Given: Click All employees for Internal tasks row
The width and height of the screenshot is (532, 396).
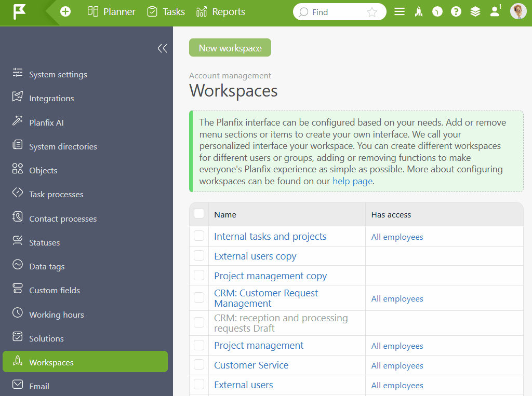Looking at the screenshot, I should (x=397, y=237).
